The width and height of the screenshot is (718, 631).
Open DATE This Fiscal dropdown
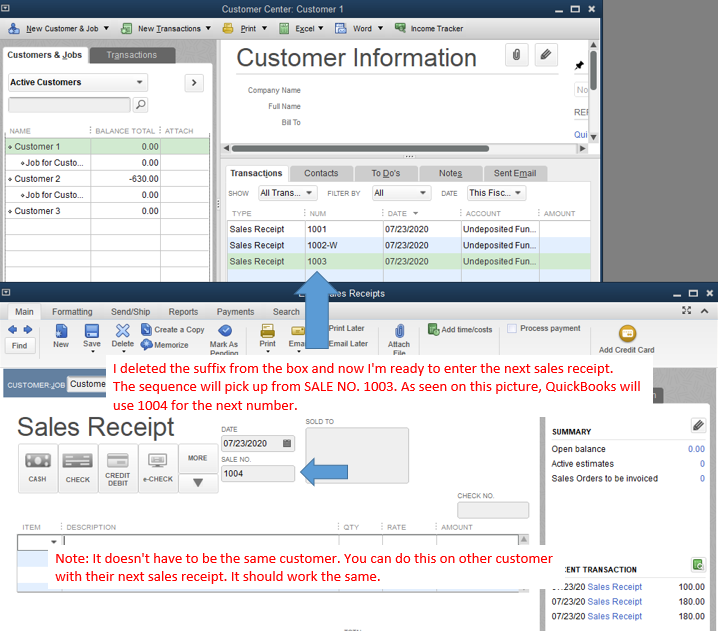tap(496, 193)
